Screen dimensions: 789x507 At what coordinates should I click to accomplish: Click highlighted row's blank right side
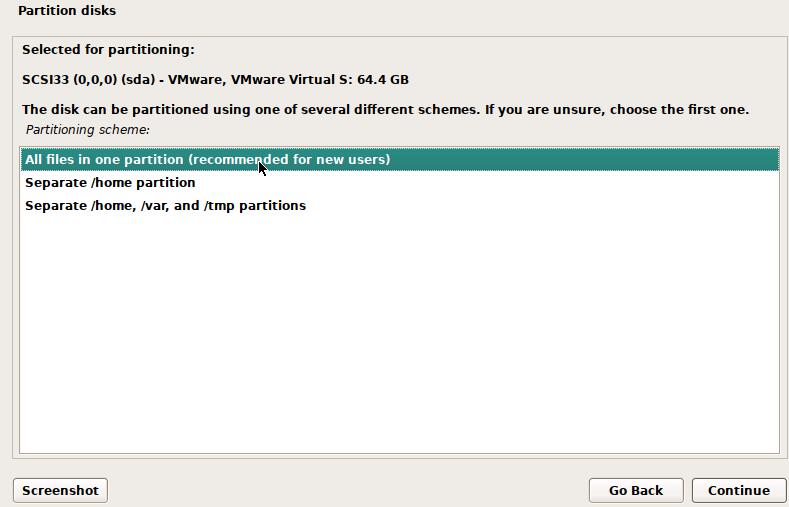coord(600,160)
